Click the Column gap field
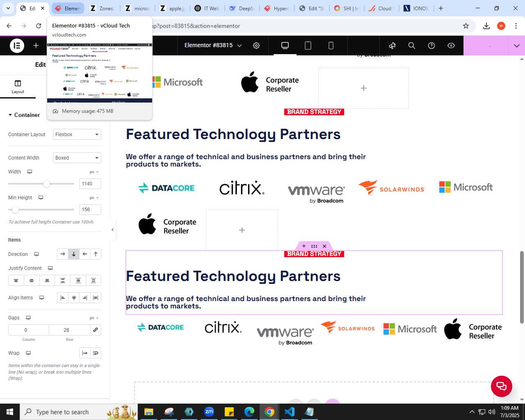Image resolution: width=525 pixels, height=420 pixels. click(x=29, y=330)
